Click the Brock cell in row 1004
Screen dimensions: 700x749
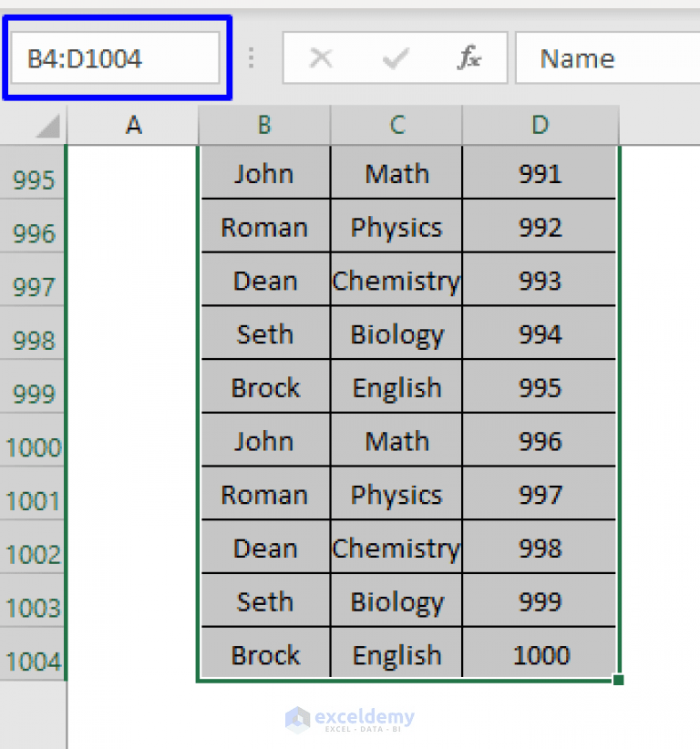tap(263, 653)
